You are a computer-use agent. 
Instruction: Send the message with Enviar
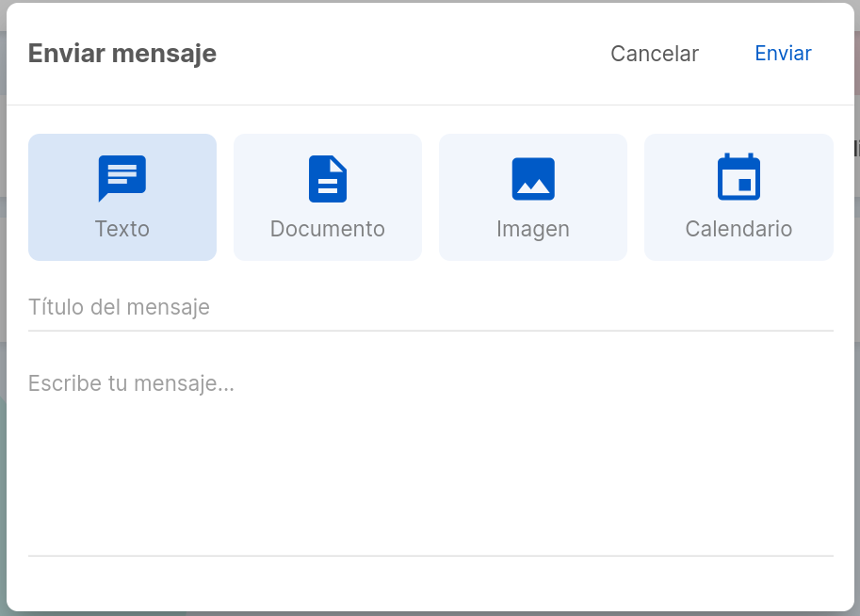(783, 54)
